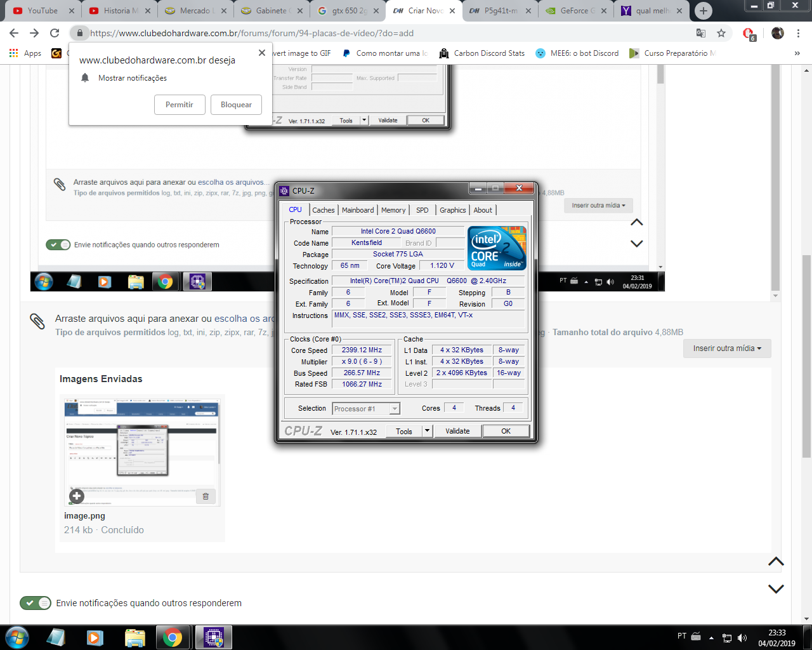
Task: Switch to the Mainboard tab in CPU-Z
Action: (358, 210)
